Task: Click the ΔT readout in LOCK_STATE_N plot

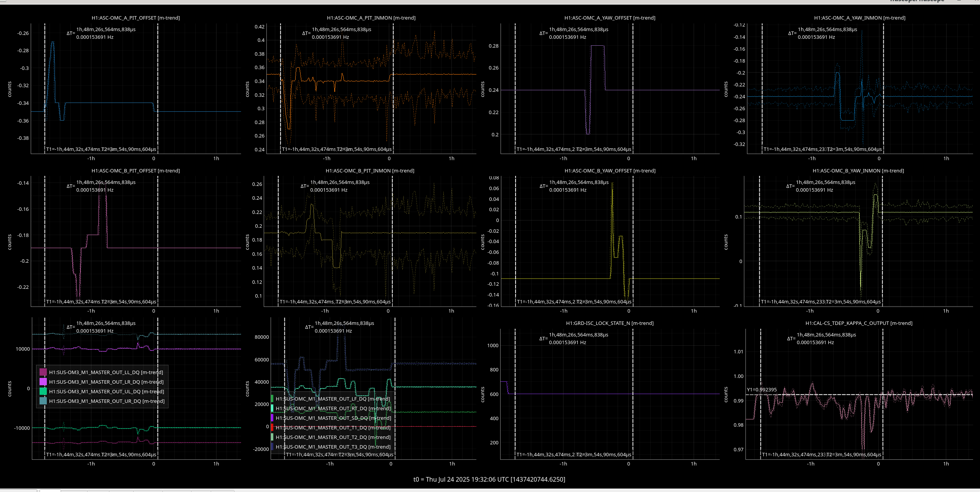Action: 574,338
